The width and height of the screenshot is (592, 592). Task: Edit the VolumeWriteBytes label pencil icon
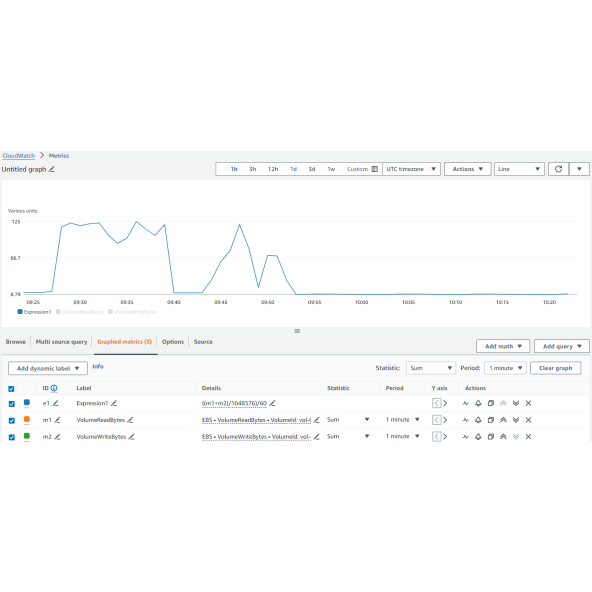click(x=131, y=436)
